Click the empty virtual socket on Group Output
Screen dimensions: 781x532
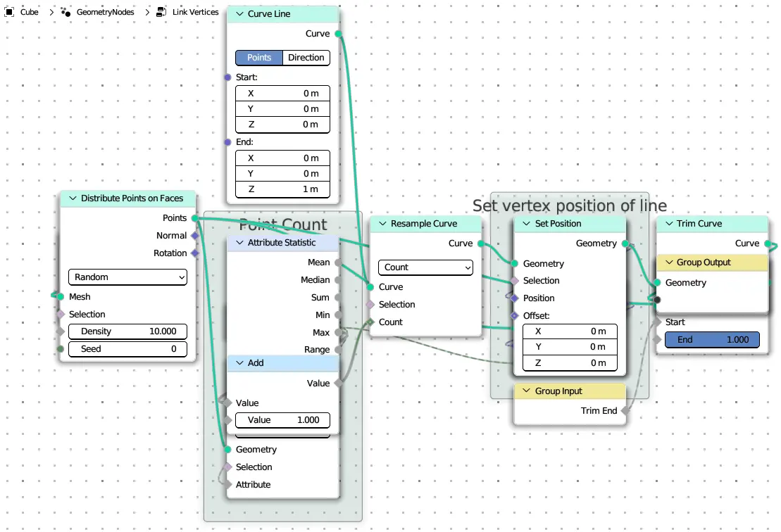coord(658,300)
